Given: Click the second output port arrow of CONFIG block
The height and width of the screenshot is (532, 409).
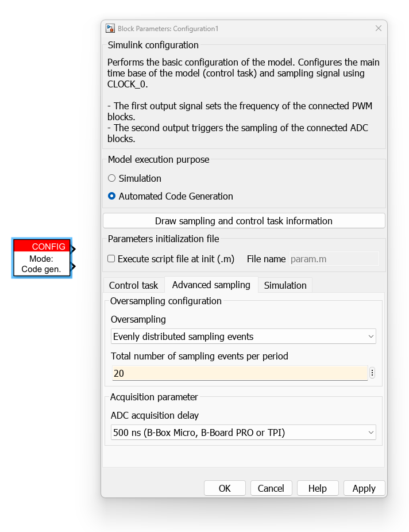Looking at the screenshot, I should tap(73, 267).
